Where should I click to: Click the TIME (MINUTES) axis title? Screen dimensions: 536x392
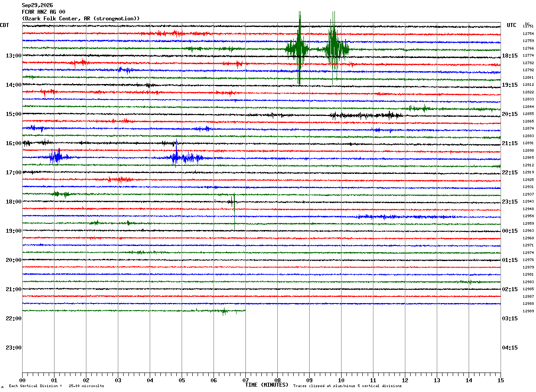[267, 385]
